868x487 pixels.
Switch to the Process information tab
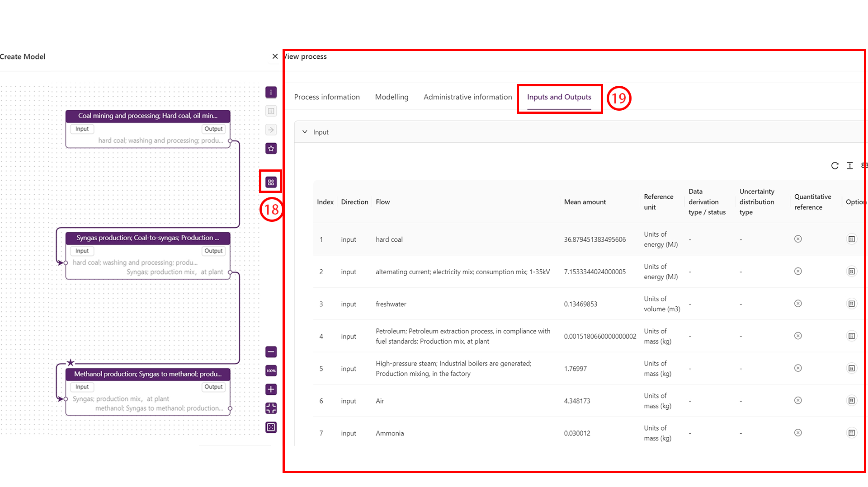(x=327, y=97)
